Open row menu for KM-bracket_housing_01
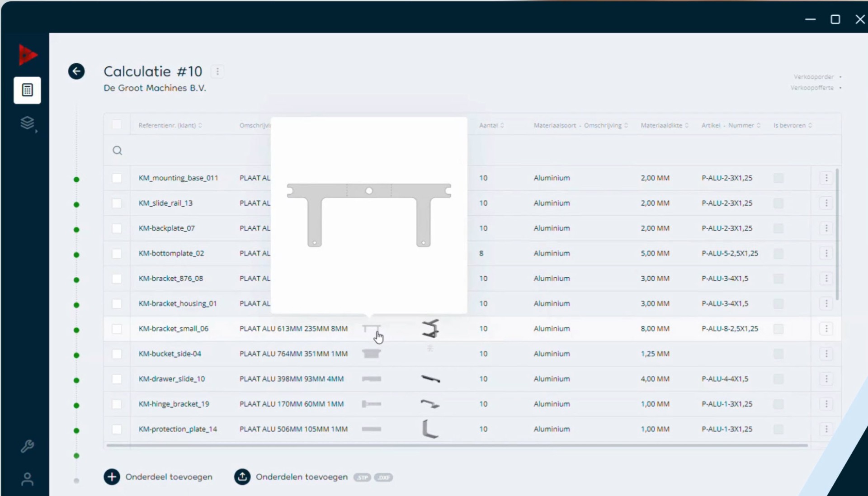 coord(826,303)
